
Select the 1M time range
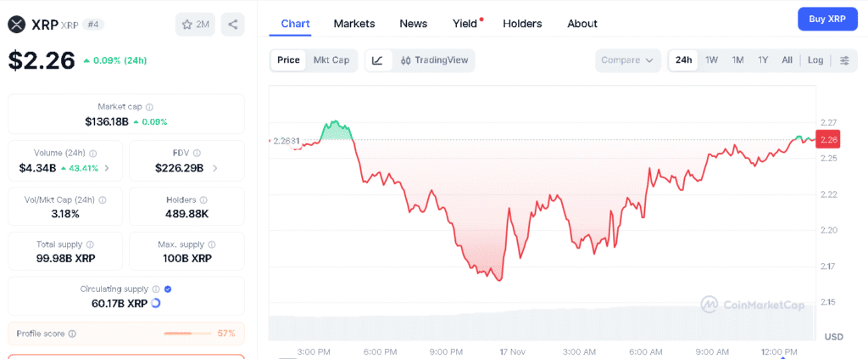pyautogui.click(x=737, y=60)
